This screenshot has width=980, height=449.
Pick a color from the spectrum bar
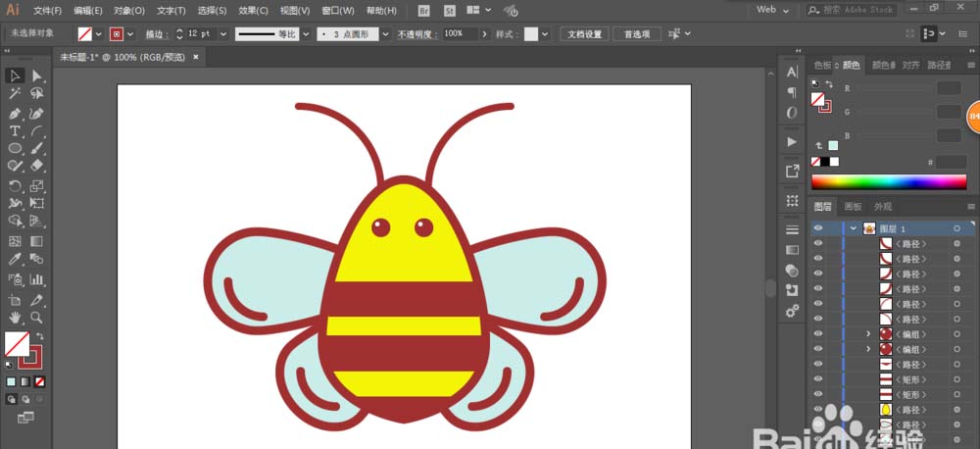click(x=889, y=182)
